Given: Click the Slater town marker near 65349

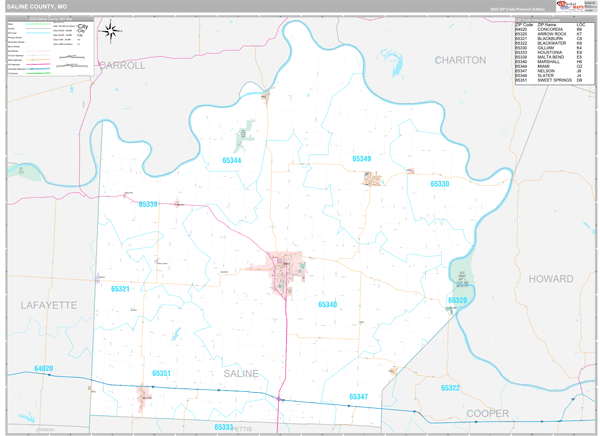Looking at the screenshot, I should 374,179.
